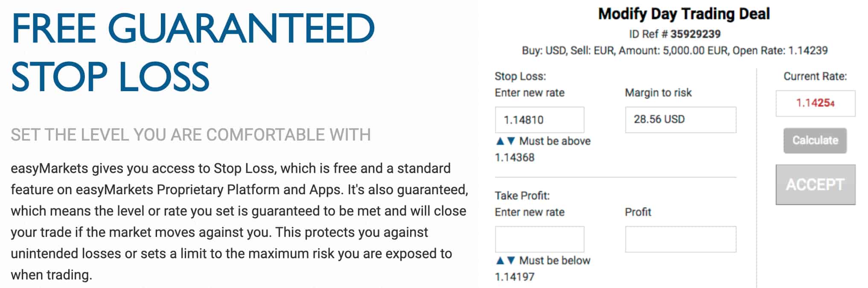This screenshot has height=288, width=868.
Task: Click the Stop Loss section label
Action: click(520, 76)
